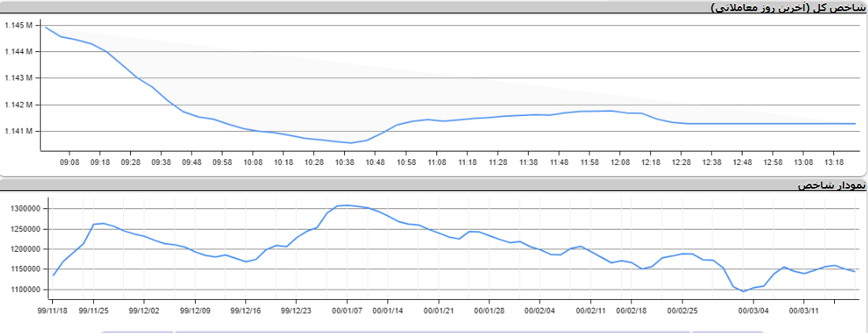Screen dimensions: 868x333
Task: Click the 99/12/23 date axis label
Action: 296,311
